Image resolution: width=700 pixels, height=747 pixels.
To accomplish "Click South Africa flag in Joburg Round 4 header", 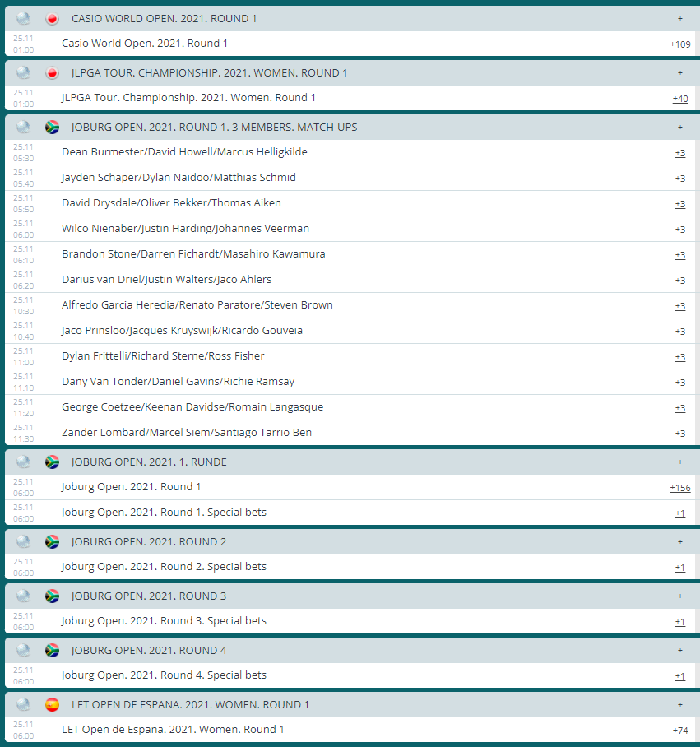I will tap(52, 651).
